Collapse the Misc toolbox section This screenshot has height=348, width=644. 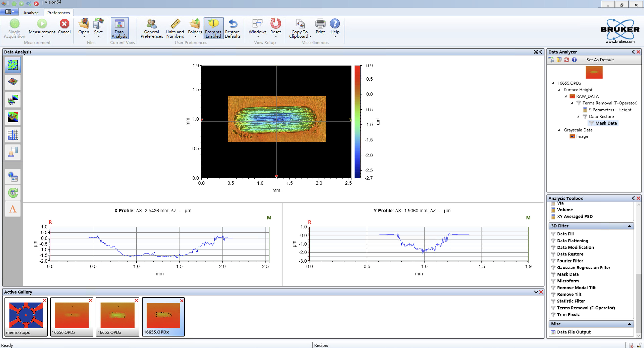(x=629, y=324)
